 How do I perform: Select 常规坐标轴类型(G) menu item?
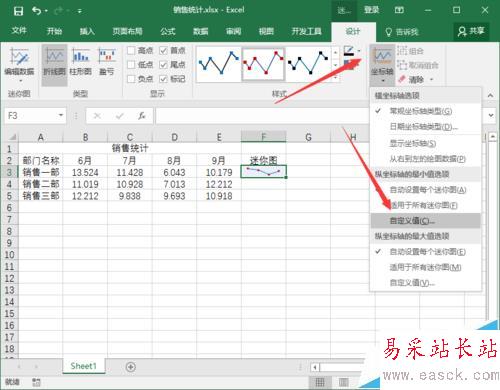425,111
